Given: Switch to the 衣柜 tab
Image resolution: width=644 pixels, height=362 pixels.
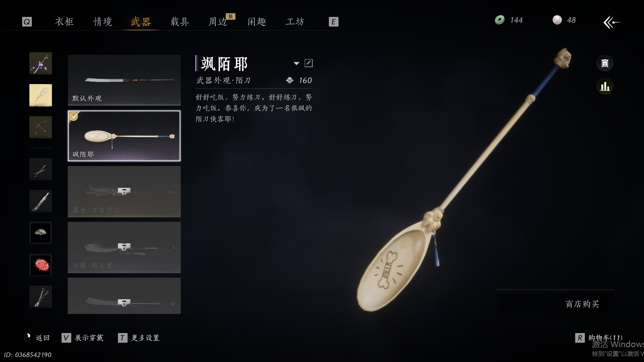Looking at the screenshot, I should pos(64,22).
